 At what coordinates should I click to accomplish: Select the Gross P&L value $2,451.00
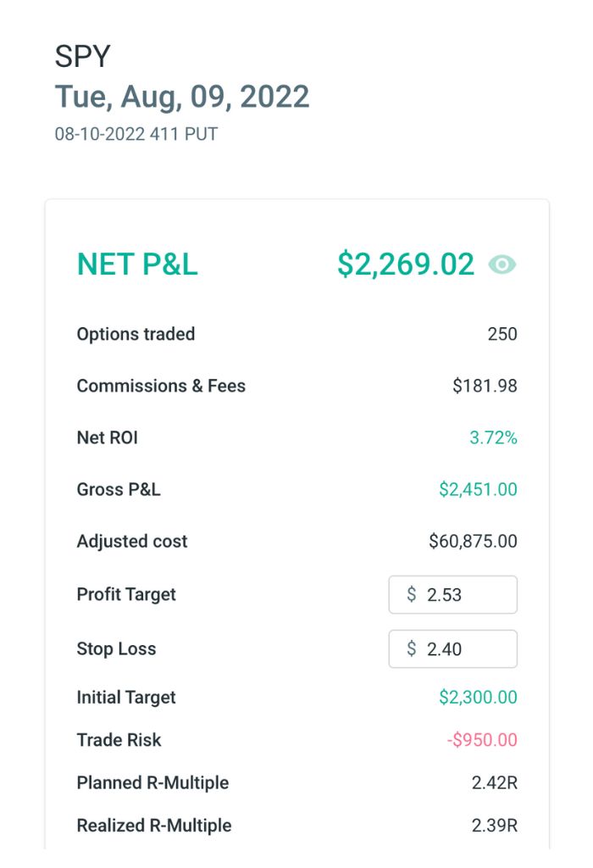(479, 489)
